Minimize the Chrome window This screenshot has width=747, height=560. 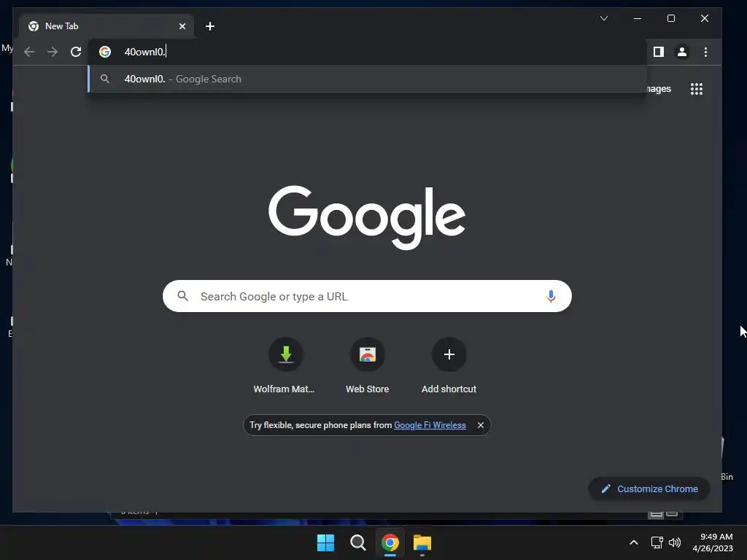(x=638, y=18)
